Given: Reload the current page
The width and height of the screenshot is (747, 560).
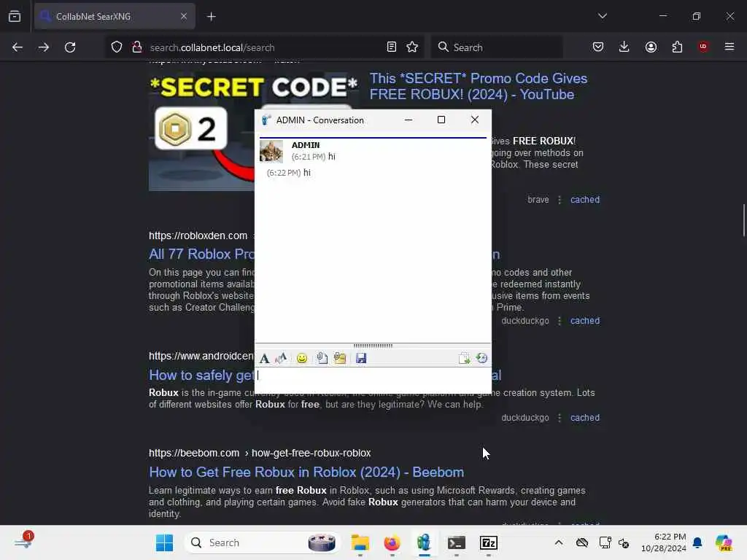Looking at the screenshot, I should [x=70, y=47].
